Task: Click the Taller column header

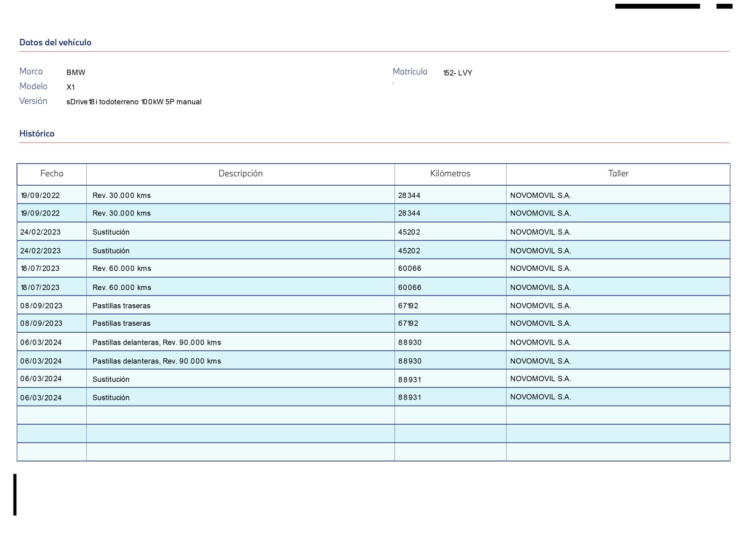Action: pyautogui.click(x=618, y=174)
